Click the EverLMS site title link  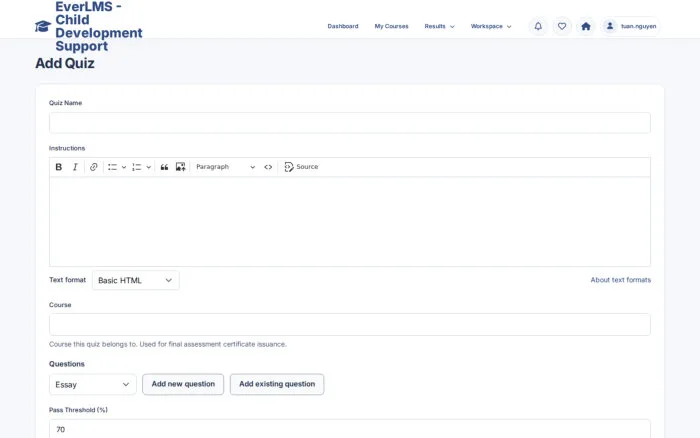click(99, 26)
